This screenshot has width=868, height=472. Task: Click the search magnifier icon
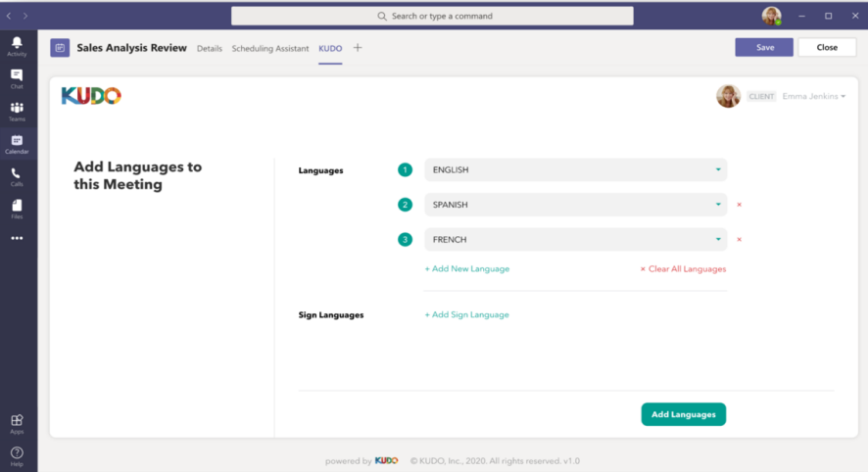pos(382,16)
